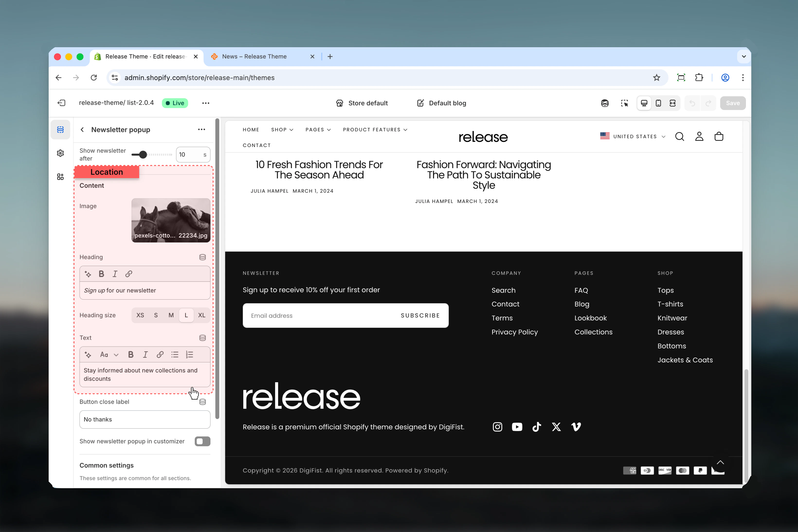Select heading size XL
Screen dimensions: 798x532
[201, 315]
